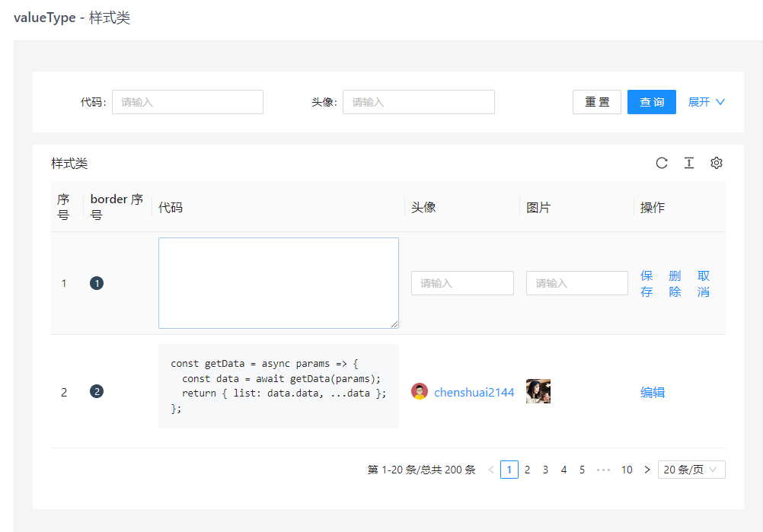Image resolution: width=763 pixels, height=532 pixels.
Task: Open column settings gear icon
Action: coord(717,163)
